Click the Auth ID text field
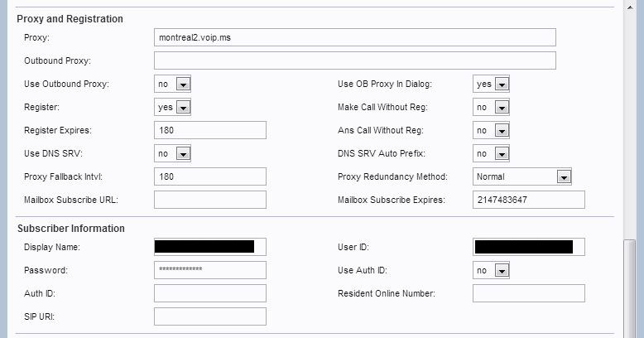Screen dimensions: 644x338 209,293
